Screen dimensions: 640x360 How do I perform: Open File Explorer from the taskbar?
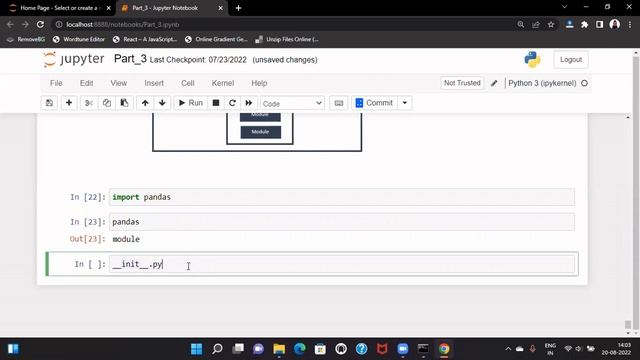pyautogui.click(x=279, y=349)
